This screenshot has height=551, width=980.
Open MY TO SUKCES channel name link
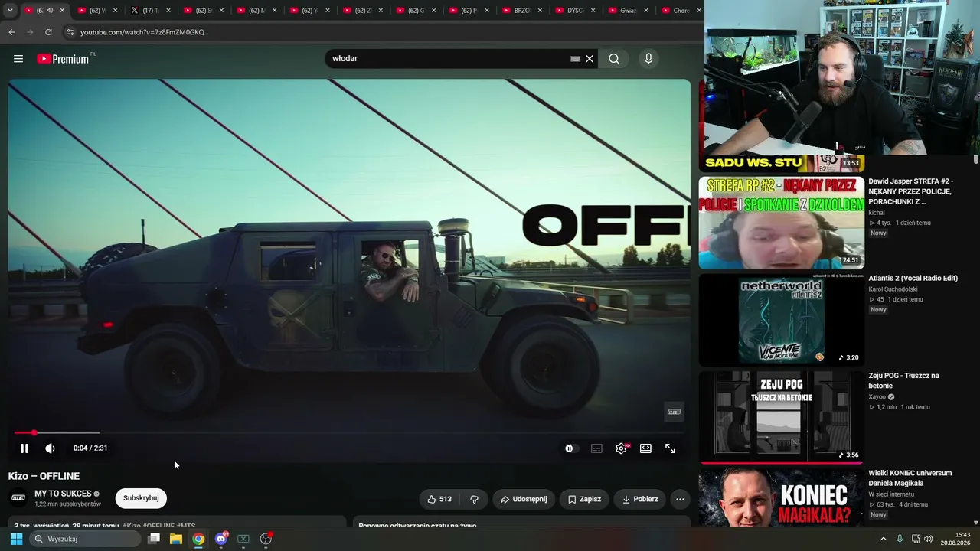pyautogui.click(x=63, y=494)
